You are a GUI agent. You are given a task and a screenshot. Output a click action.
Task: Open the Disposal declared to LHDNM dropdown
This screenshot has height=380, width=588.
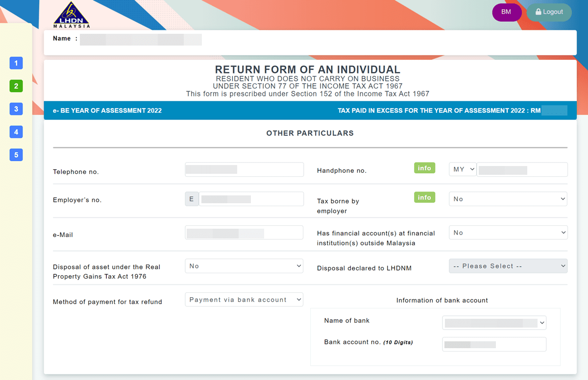(508, 265)
